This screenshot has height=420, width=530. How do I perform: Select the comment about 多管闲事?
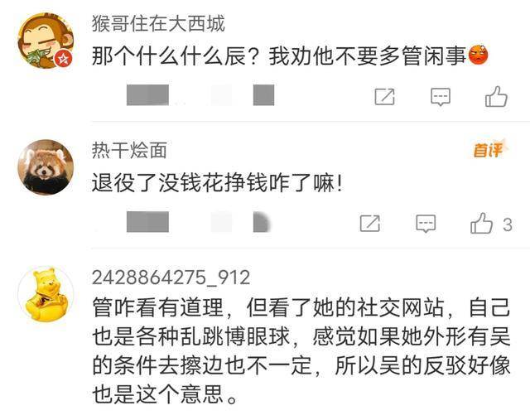[290, 56]
